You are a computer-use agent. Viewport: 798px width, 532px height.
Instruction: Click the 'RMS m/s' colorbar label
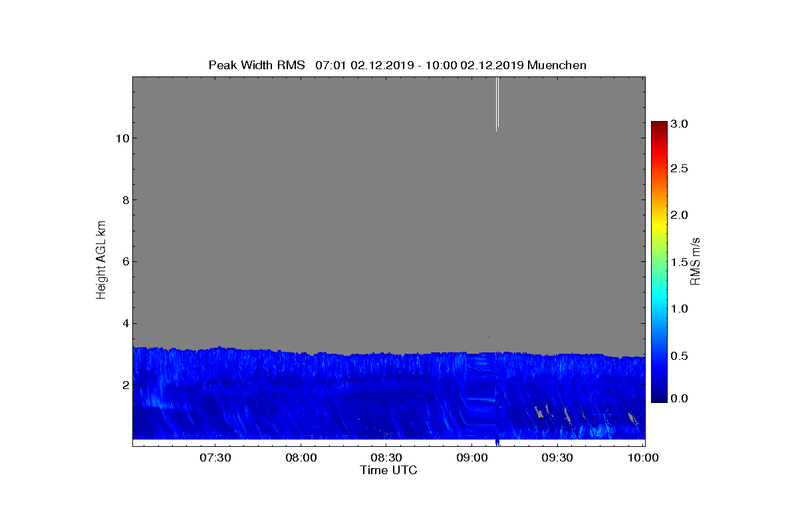695,261
